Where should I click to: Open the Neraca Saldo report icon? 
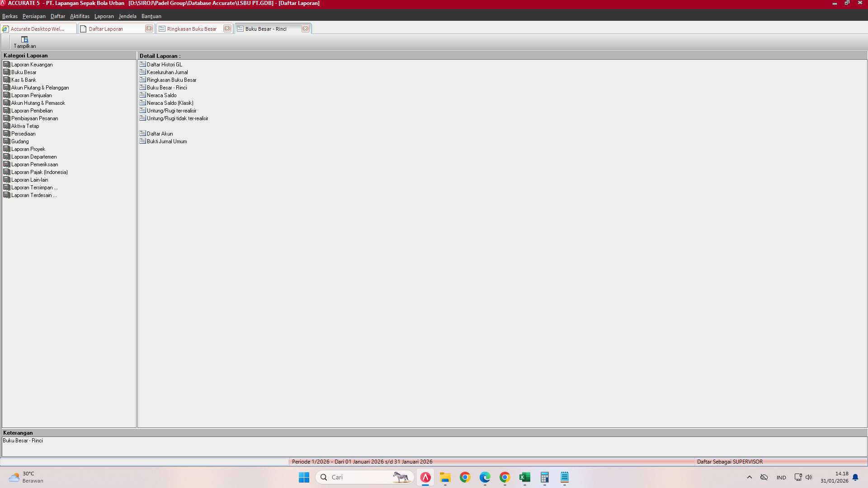tap(143, 95)
